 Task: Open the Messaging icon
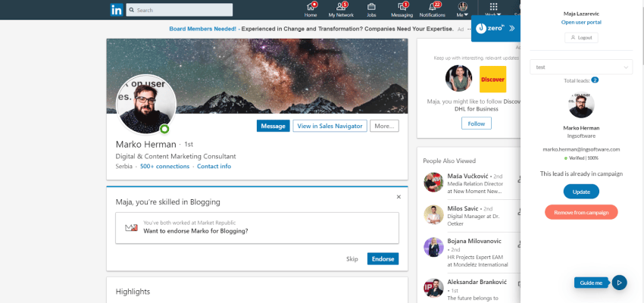pos(402,7)
